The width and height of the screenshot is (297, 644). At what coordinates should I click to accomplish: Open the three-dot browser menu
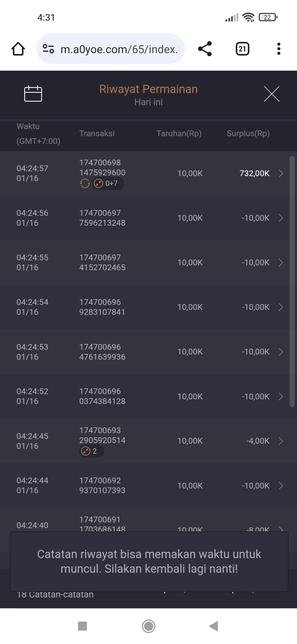point(279,49)
